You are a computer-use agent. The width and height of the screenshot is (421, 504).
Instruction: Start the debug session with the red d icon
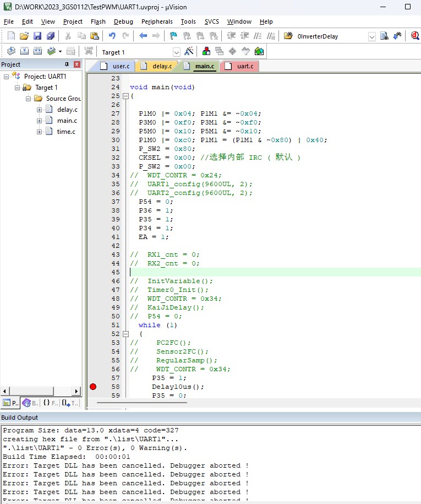click(x=415, y=36)
